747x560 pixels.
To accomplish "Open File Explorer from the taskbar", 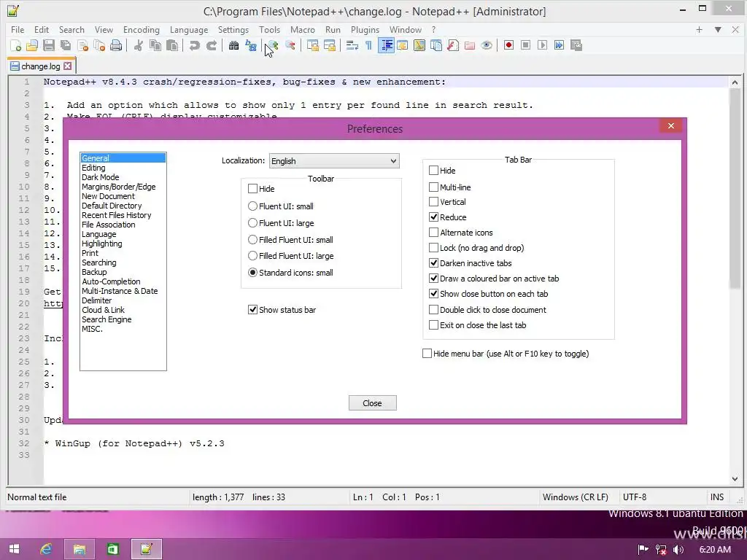I will tap(79, 550).
